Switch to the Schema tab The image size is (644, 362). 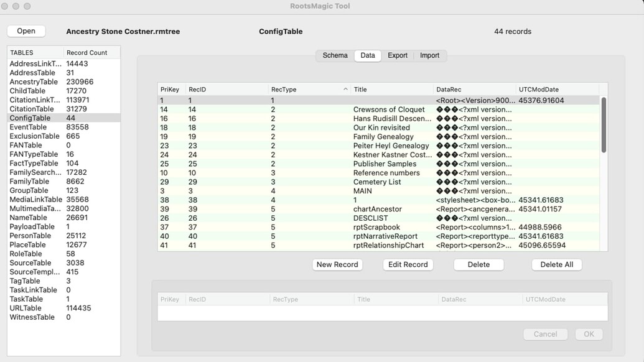[334, 55]
